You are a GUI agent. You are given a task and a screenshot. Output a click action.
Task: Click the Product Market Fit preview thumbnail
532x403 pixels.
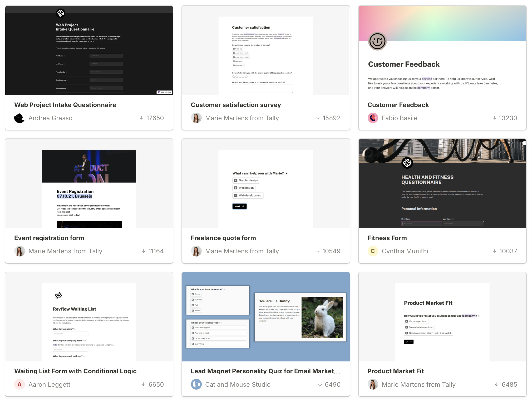click(442, 317)
